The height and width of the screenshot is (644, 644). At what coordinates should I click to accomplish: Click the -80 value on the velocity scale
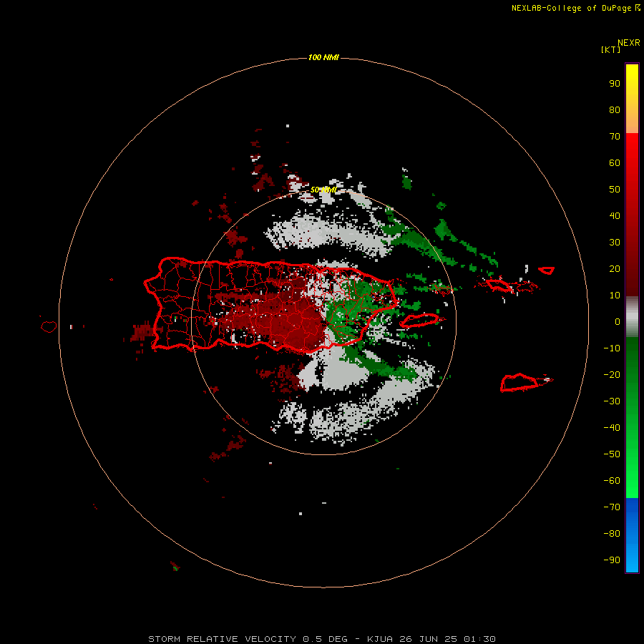[x=612, y=534]
